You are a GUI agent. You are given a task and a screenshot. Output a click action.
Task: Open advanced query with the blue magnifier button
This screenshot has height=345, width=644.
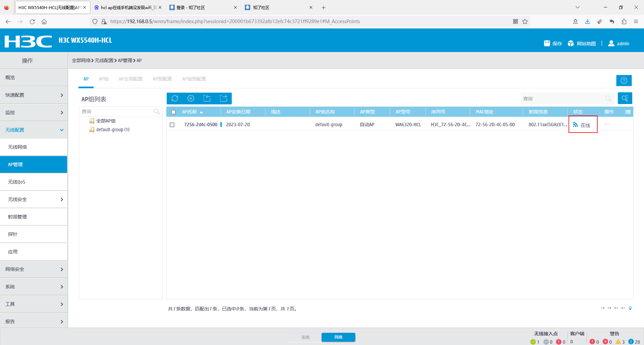(x=625, y=98)
